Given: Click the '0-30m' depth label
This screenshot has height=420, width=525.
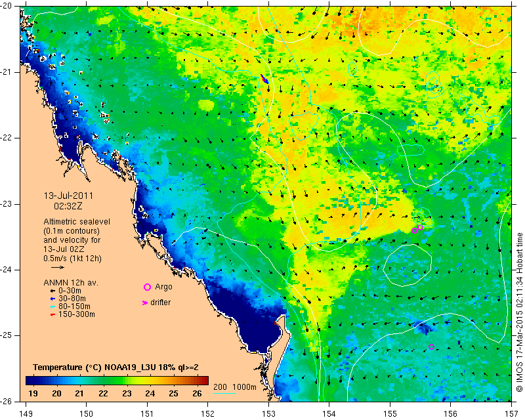Looking at the screenshot, I should (x=70, y=291).
